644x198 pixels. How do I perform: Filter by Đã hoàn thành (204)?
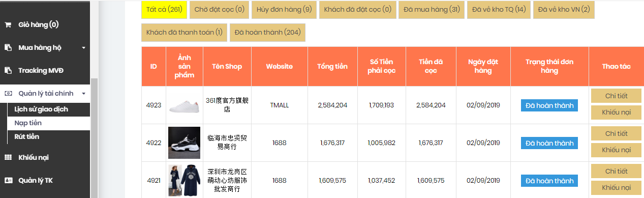click(268, 32)
